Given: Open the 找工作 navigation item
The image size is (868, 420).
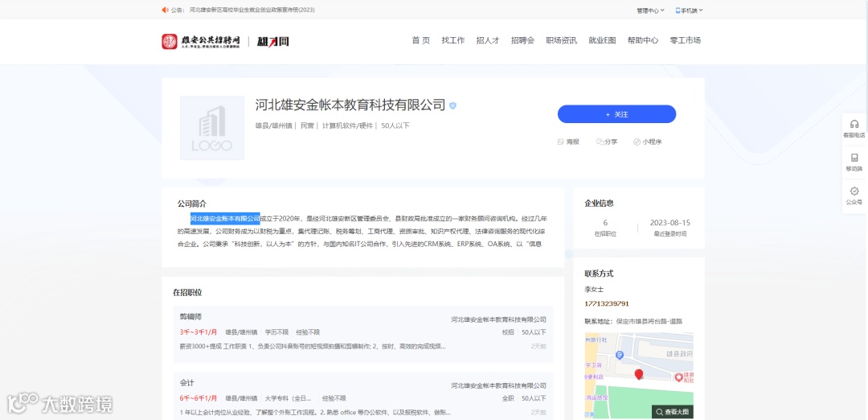Looking at the screenshot, I should click(452, 40).
